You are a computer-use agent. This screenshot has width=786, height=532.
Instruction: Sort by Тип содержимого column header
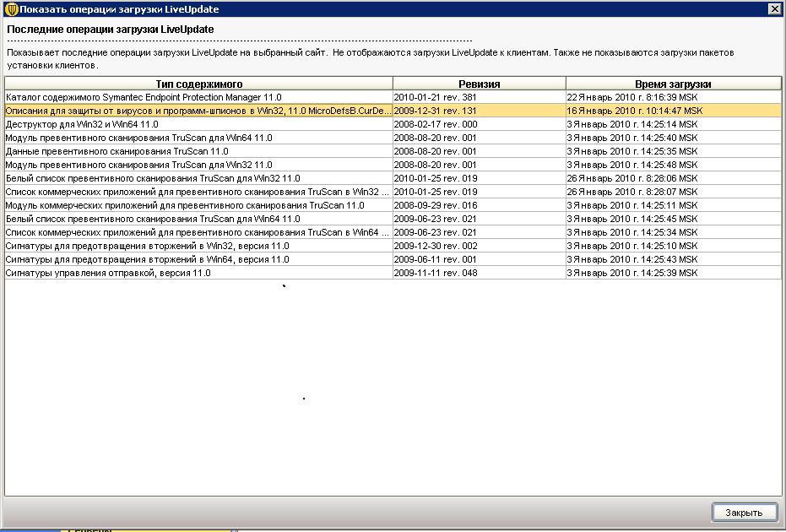[199, 84]
